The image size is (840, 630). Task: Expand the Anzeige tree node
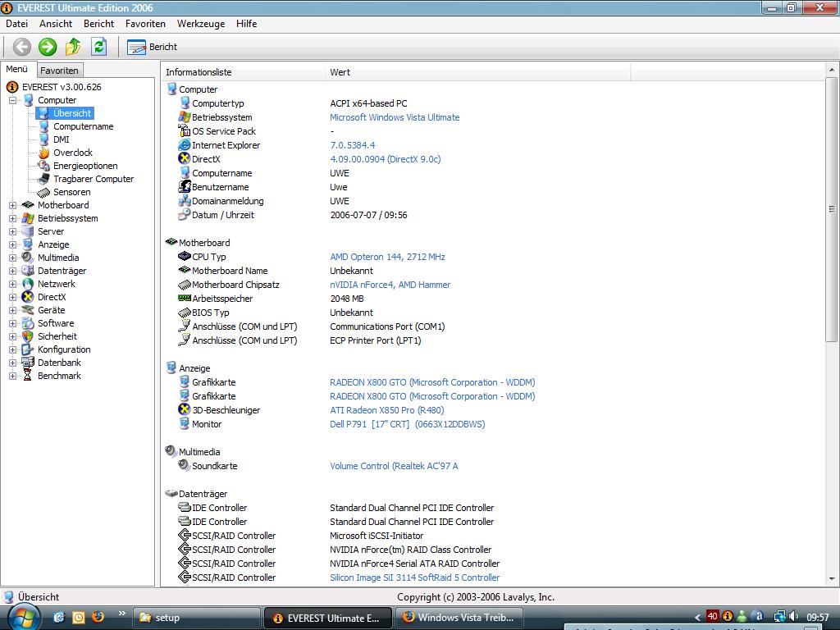pyautogui.click(x=12, y=244)
